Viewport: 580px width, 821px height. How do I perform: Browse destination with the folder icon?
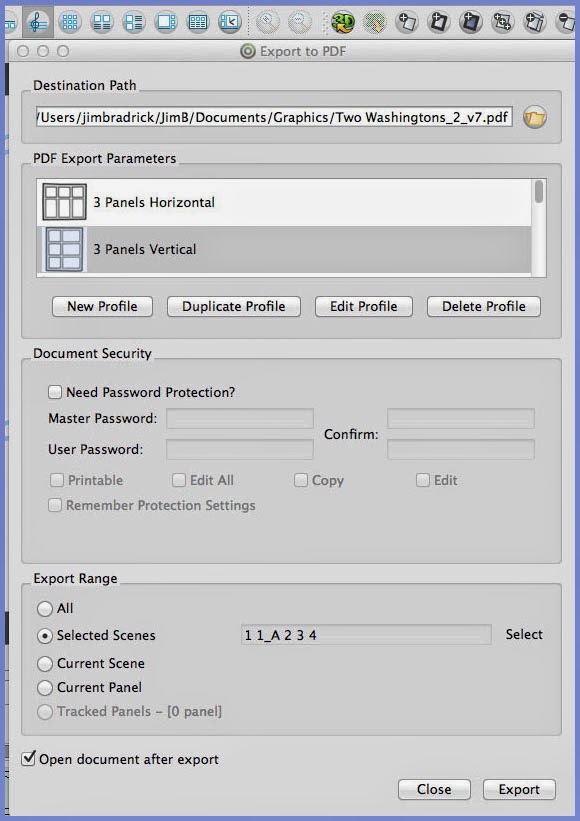[x=534, y=117]
